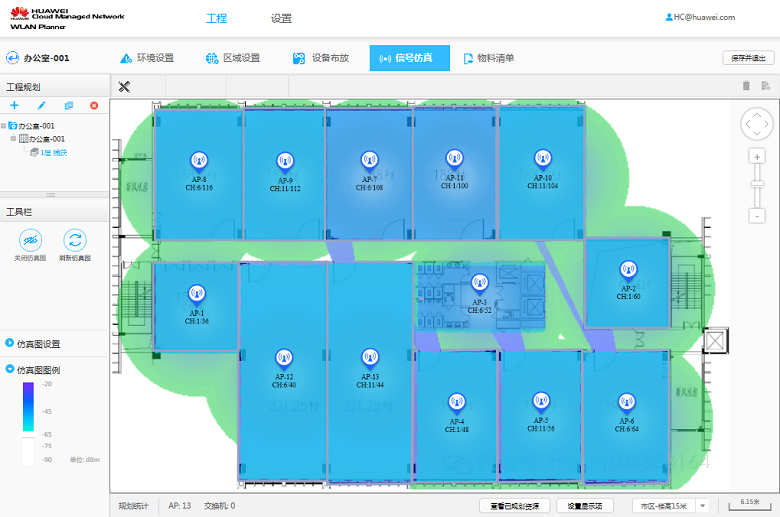Collapse the 仿真图图例 section
This screenshot has height=517, width=780.
[x=9, y=369]
